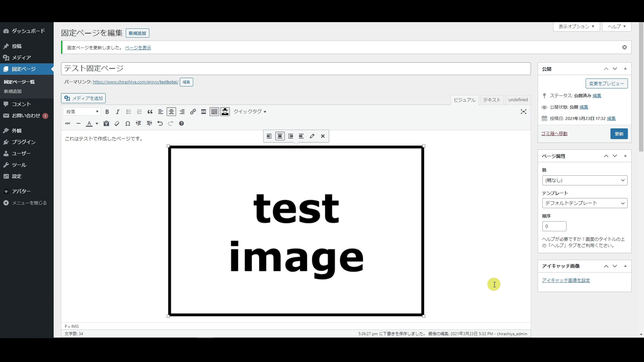
Task: Insert horizontal line
Action: point(78,123)
